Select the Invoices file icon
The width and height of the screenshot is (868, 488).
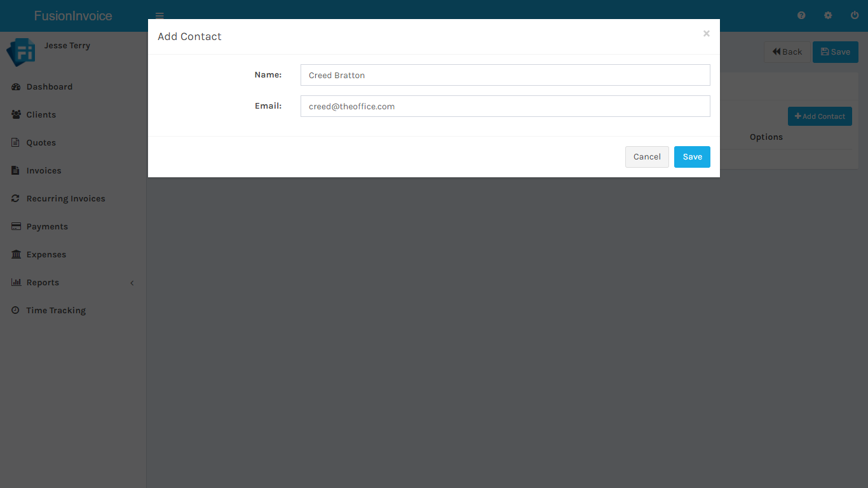click(x=16, y=171)
